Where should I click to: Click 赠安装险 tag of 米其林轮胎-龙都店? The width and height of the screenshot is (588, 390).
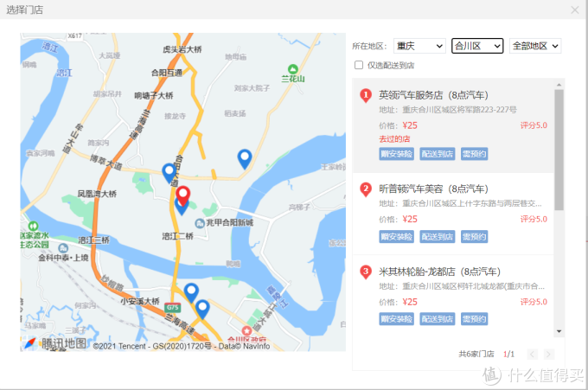coord(396,319)
